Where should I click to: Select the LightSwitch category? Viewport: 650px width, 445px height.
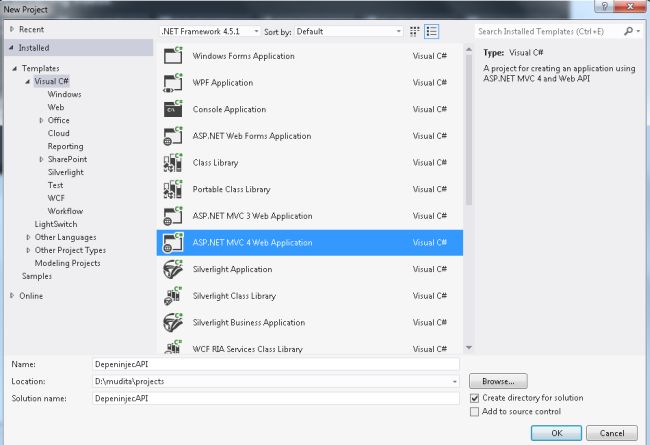point(56,224)
